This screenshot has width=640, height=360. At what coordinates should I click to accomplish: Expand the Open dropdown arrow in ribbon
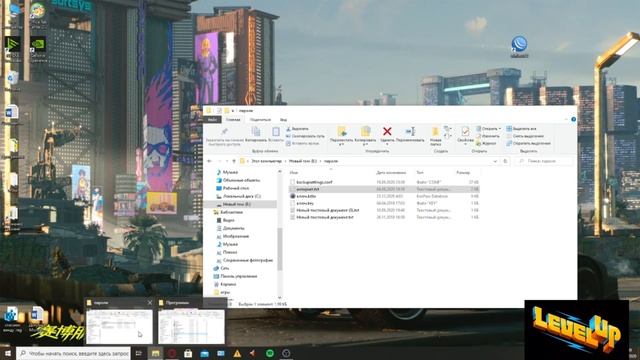coord(500,129)
